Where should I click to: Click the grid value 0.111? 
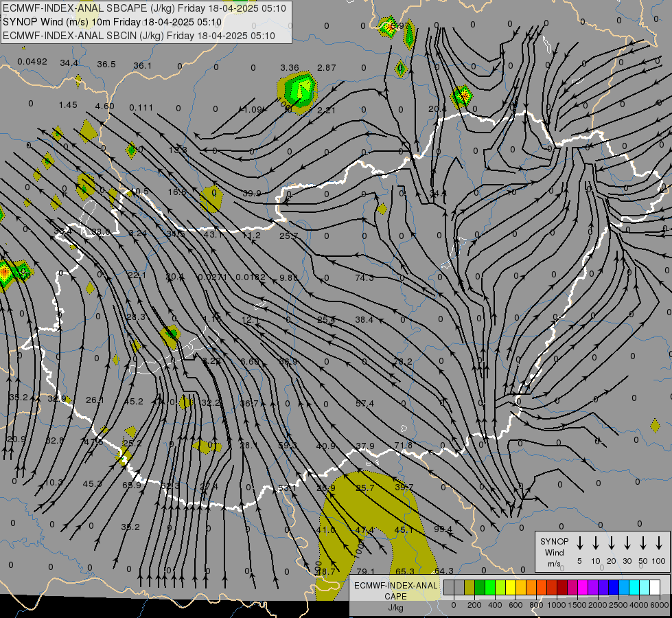click(141, 107)
